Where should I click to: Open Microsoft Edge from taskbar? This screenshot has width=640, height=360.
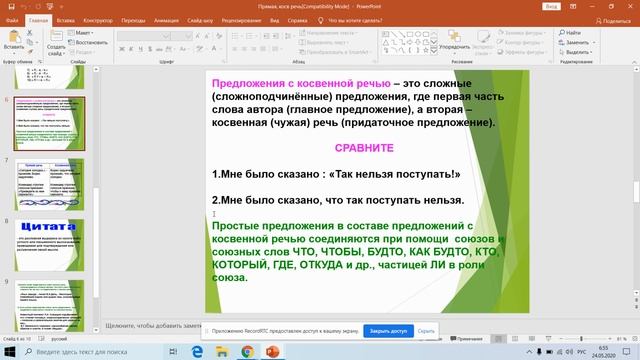tap(197, 351)
